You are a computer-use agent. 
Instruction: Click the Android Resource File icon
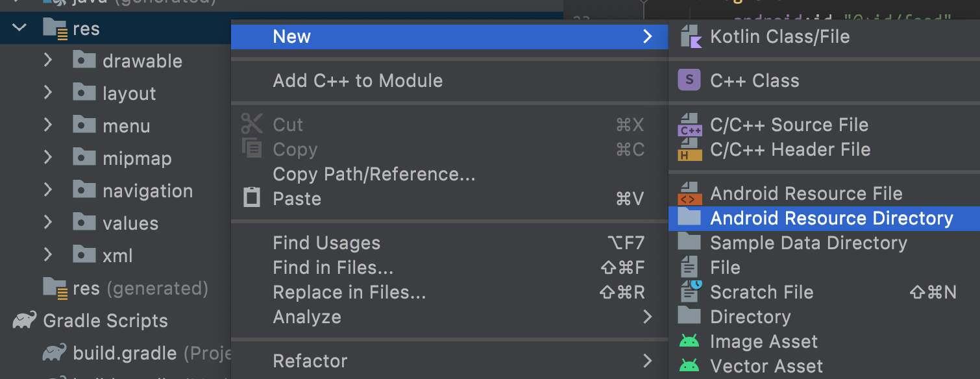pyautogui.click(x=690, y=193)
